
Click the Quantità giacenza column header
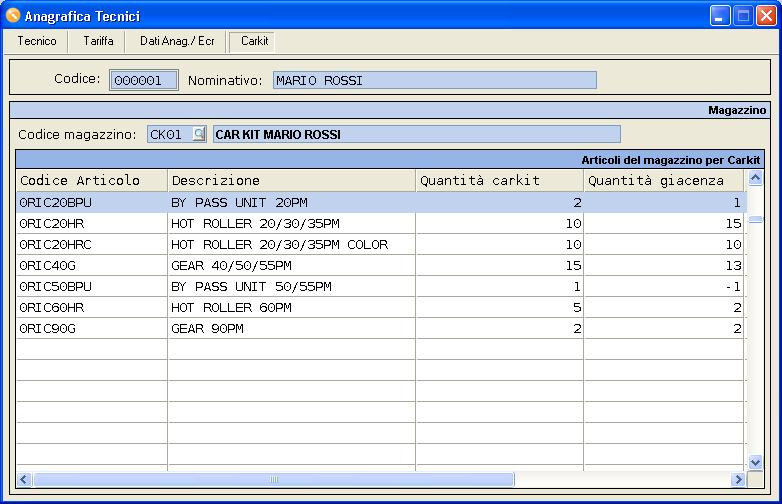(x=664, y=180)
